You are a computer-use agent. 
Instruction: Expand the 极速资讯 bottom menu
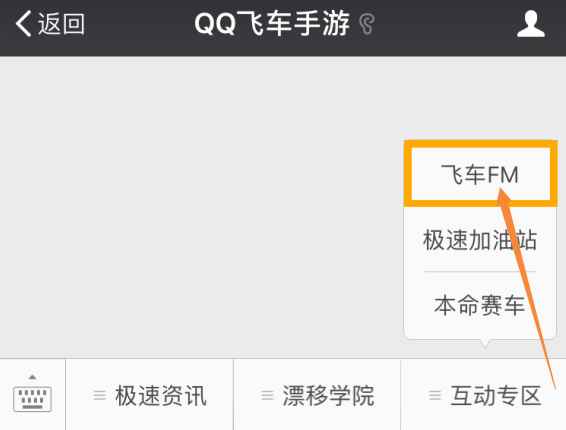pyautogui.click(x=150, y=395)
